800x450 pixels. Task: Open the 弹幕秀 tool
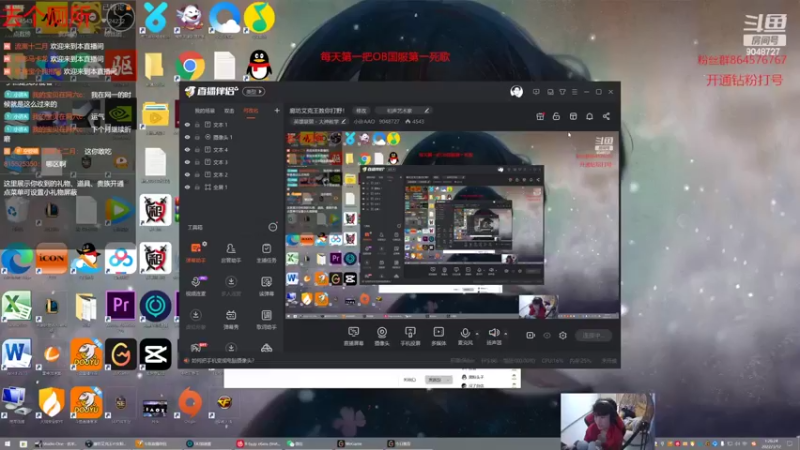231,319
